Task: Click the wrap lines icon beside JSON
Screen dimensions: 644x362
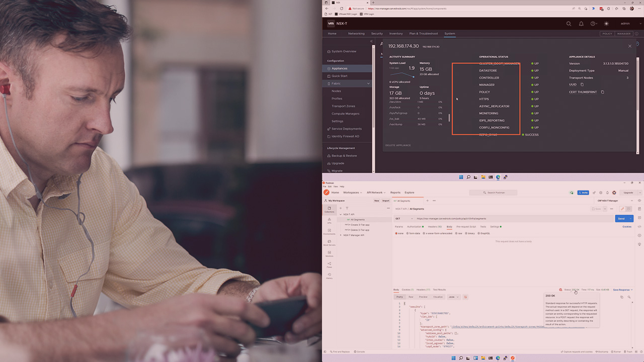Action: 465,297
